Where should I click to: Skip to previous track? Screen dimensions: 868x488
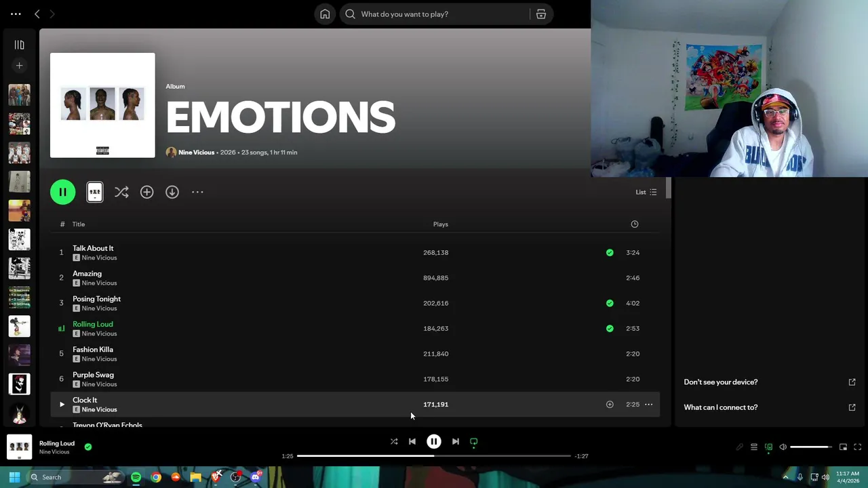tap(412, 442)
